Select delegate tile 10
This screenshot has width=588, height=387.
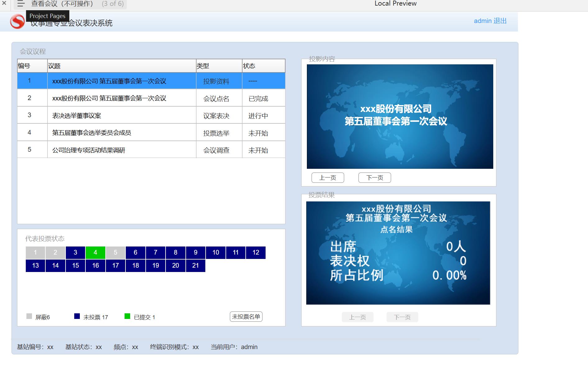(216, 252)
